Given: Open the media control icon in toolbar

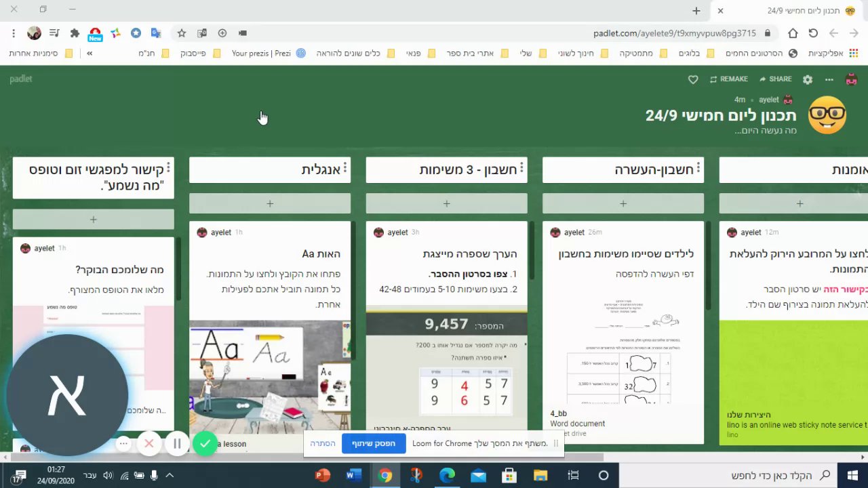Looking at the screenshot, I should [54, 33].
